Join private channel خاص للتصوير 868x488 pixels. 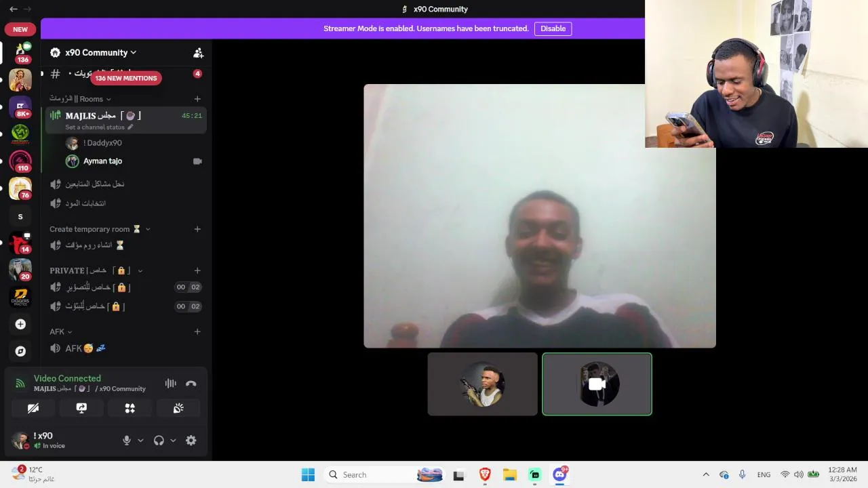click(x=125, y=287)
